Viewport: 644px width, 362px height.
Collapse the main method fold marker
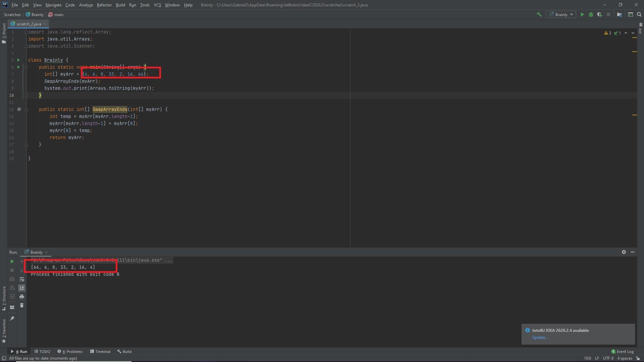26,67
